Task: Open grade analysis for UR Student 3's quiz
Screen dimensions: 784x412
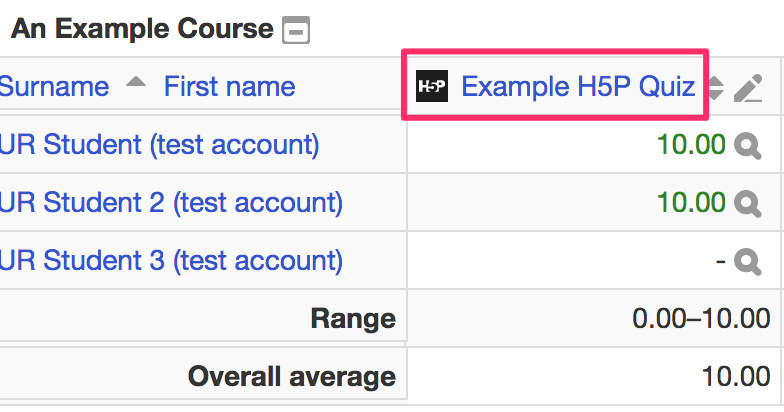Action: (x=748, y=262)
